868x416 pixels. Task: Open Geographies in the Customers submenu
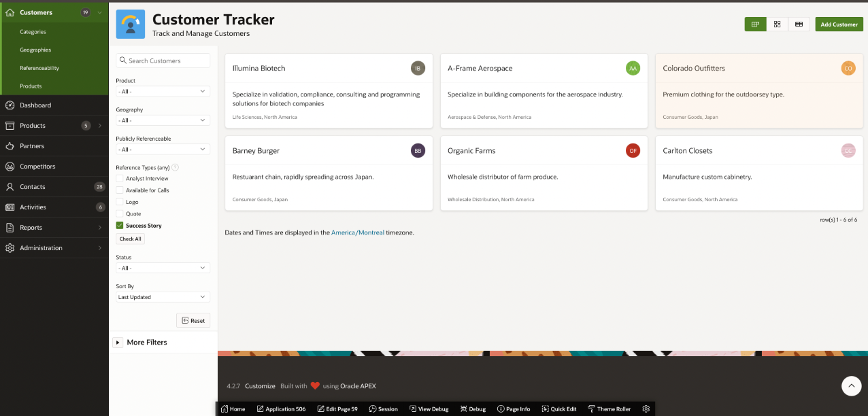pyautogui.click(x=35, y=50)
